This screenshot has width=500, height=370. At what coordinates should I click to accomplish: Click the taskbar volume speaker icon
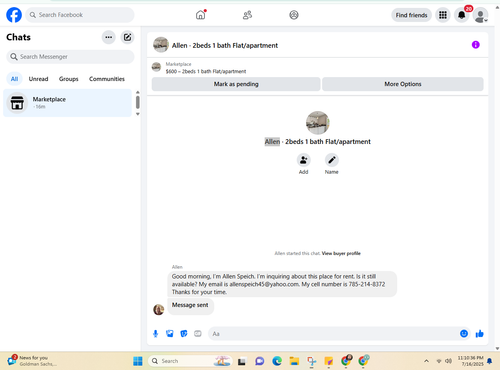[449, 361]
